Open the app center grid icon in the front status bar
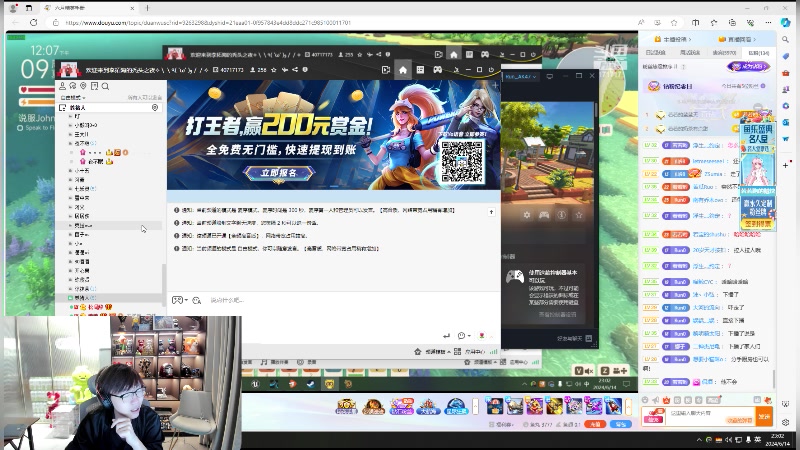 click(458, 352)
